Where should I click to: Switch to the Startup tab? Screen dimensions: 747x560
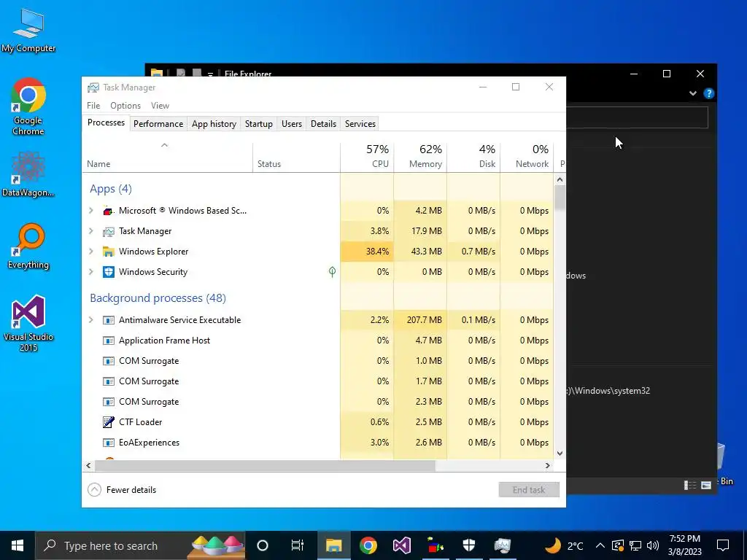pyautogui.click(x=259, y=124)
